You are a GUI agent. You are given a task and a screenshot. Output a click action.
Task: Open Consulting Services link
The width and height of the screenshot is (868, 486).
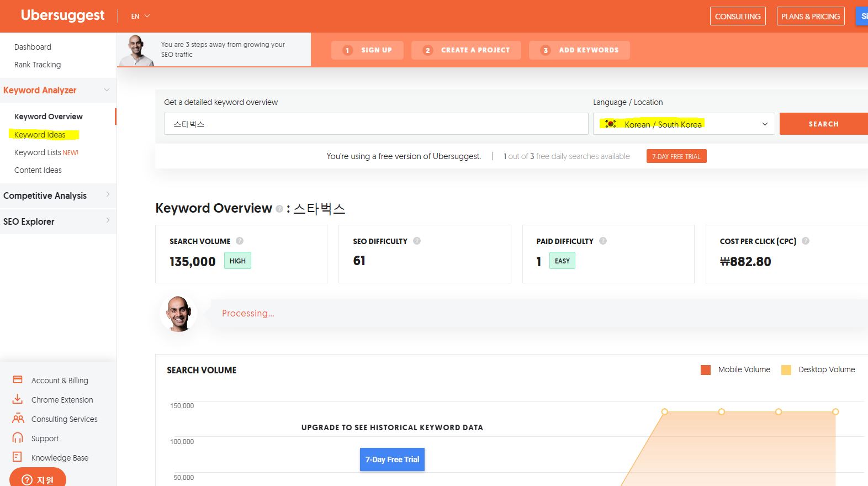pos(65,419)
